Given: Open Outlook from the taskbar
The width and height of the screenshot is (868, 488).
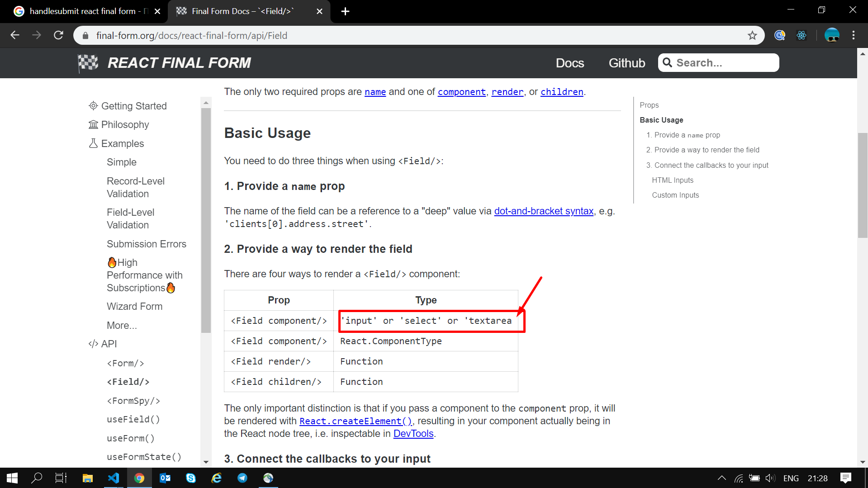Looking at the screenshot, I should coord(165,478).
